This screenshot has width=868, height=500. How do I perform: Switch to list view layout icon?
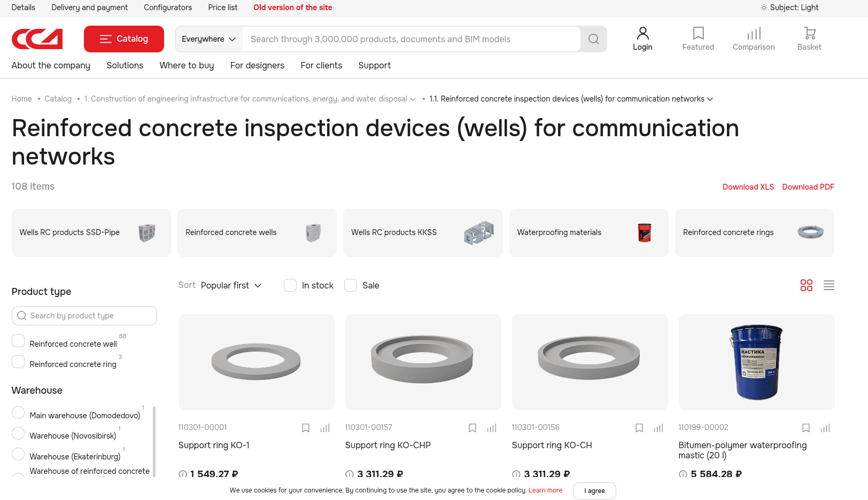[x=828, y=285]
